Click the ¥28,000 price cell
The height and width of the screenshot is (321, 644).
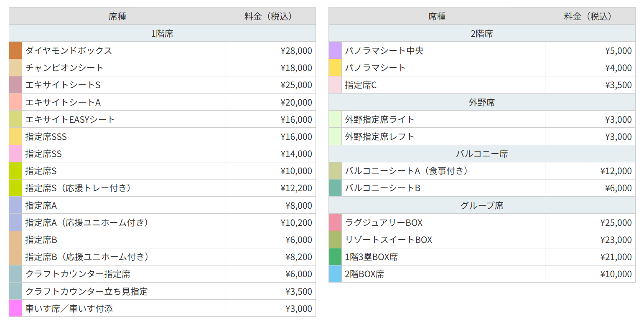coord(296,51)
